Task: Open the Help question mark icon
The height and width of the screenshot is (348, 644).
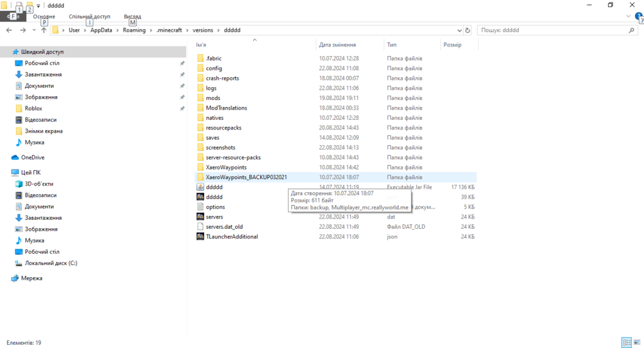Action: click(x=639, y=17)
